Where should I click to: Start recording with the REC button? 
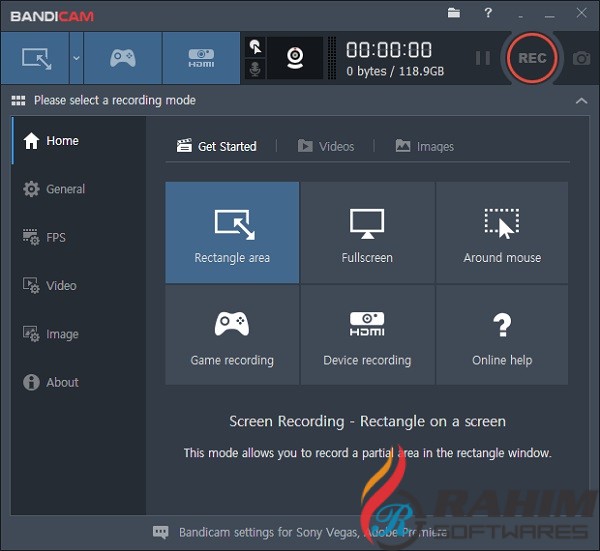click(x=532, y=58)
